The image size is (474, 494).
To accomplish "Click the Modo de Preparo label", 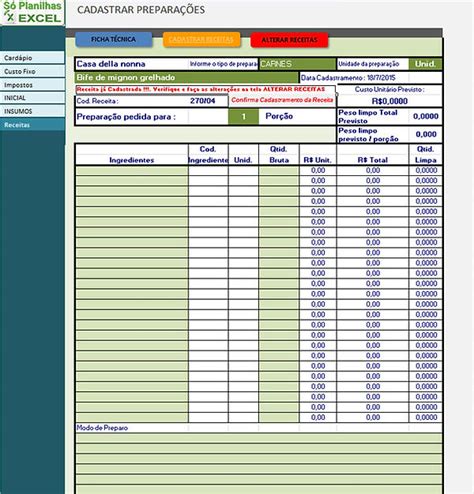I will pyautogui.click(x=102, y=428).
